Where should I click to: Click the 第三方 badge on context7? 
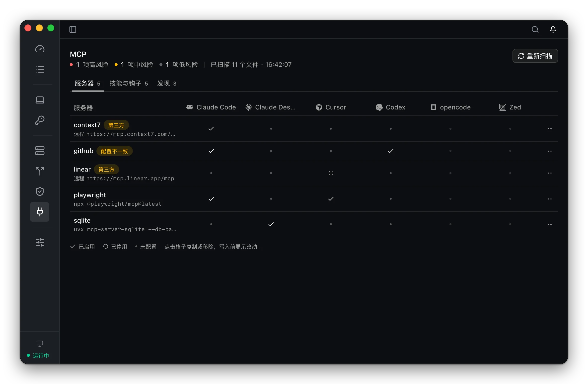116,125
